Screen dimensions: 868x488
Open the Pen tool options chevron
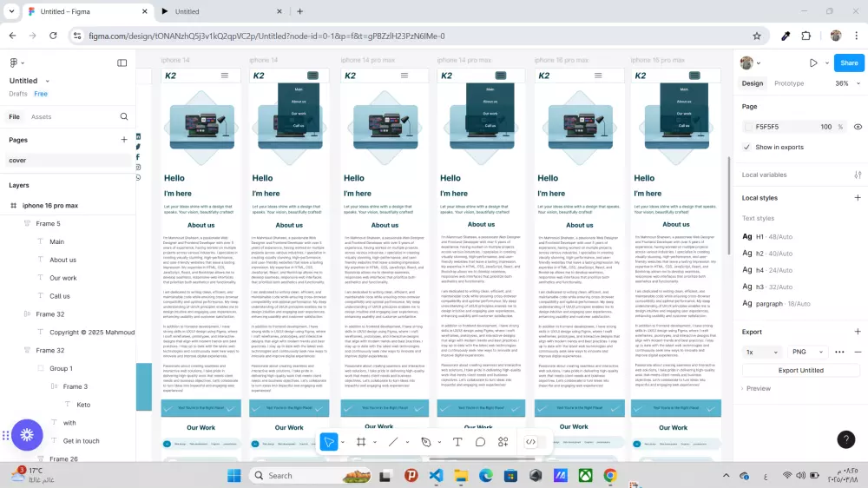(x=439, y=442)
